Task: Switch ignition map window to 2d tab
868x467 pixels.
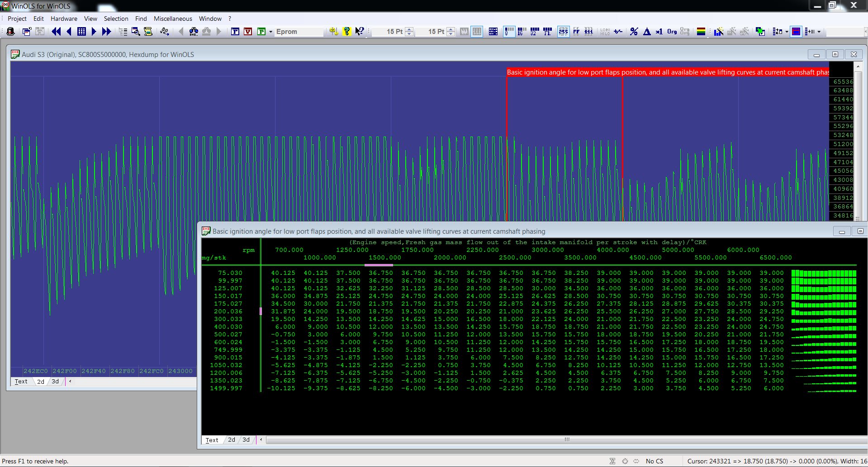Action: click(x=232, y=440)
